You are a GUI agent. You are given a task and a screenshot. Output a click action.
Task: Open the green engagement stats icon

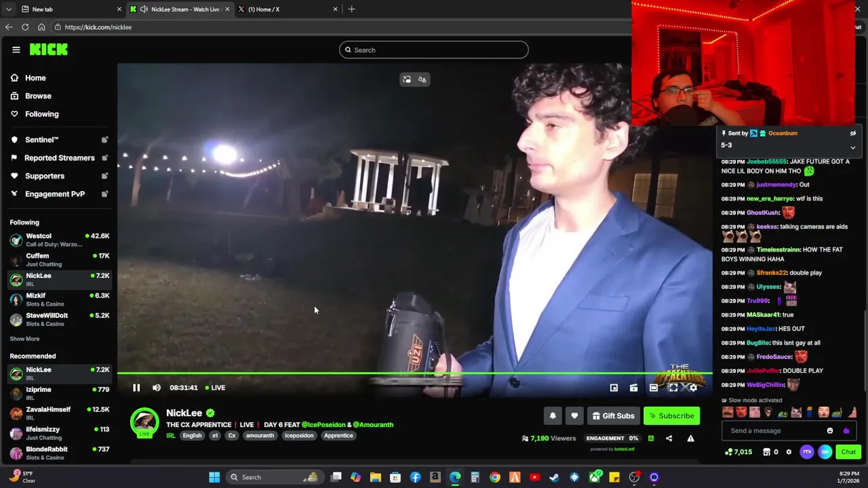pyautogui.click(x=651, y=439)
